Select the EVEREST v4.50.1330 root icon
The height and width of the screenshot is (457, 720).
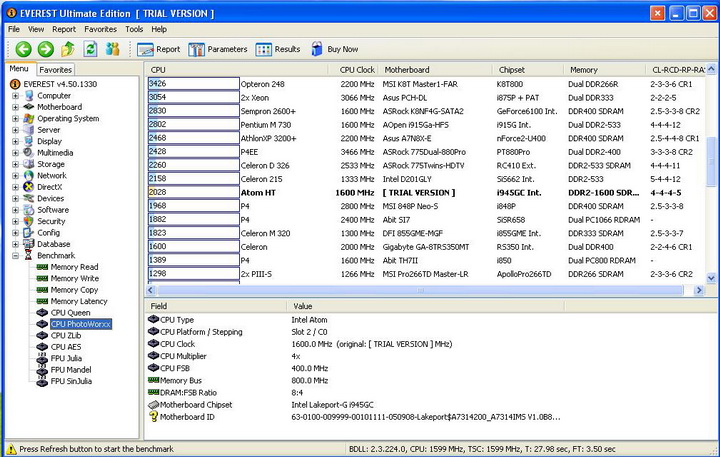tap(15, 84)
